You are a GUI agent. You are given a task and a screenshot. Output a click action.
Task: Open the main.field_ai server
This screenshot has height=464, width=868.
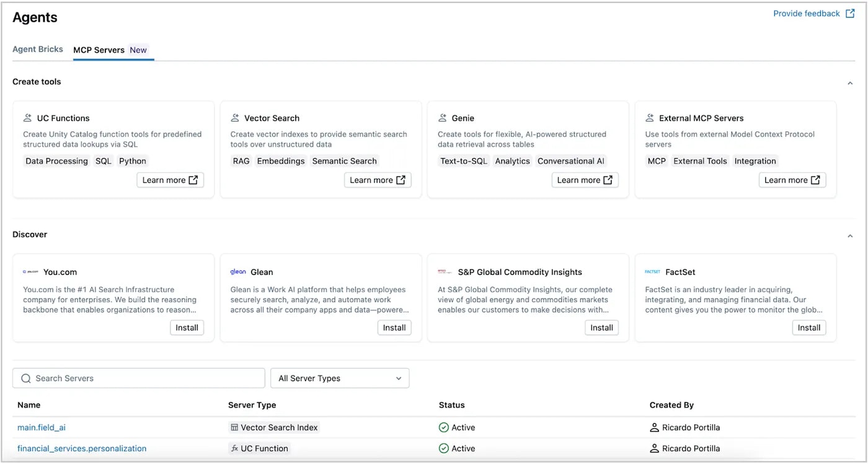pyautogui.click(x=42, y=427)
